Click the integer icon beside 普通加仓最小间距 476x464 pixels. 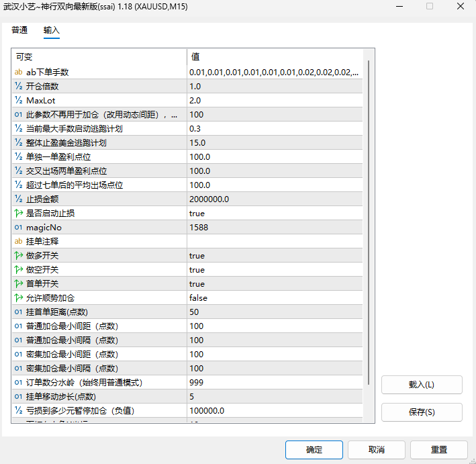(x=19, y=326)
